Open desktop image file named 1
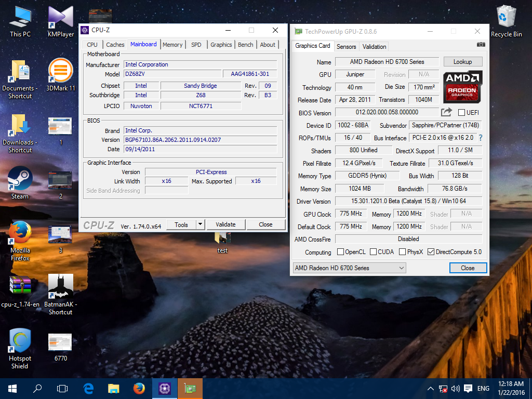The height and width of the screenshot is (399, 532). tap(60, 131)
